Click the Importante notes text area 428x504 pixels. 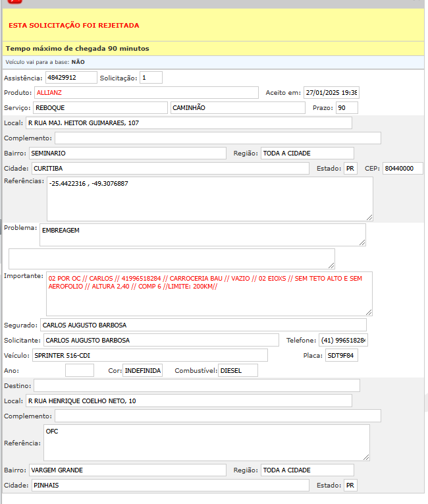(x=209, y=293)
